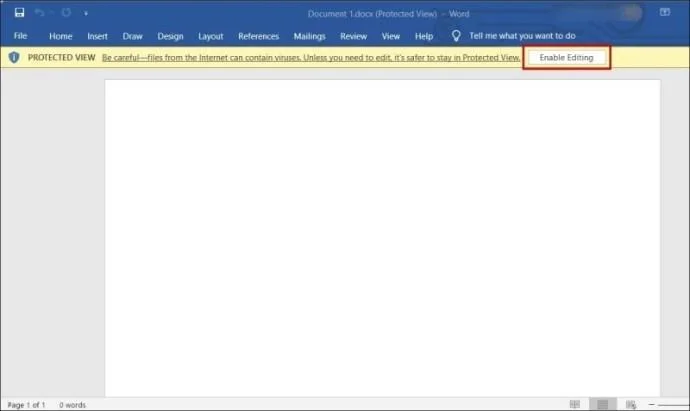
Task: Click the '0 words' count in the status bar
Action: click(x=73, y=405)
